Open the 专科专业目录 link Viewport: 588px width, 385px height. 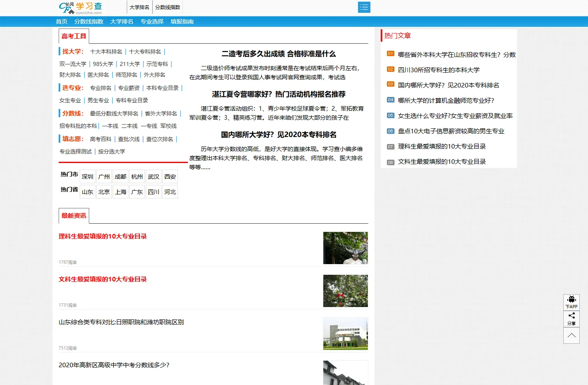point(132,100)
